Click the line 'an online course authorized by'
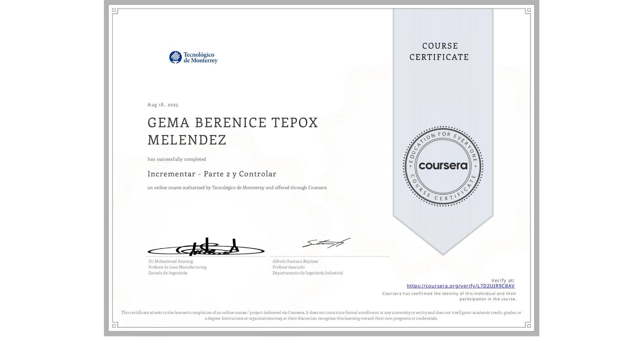 coord(237,188)
